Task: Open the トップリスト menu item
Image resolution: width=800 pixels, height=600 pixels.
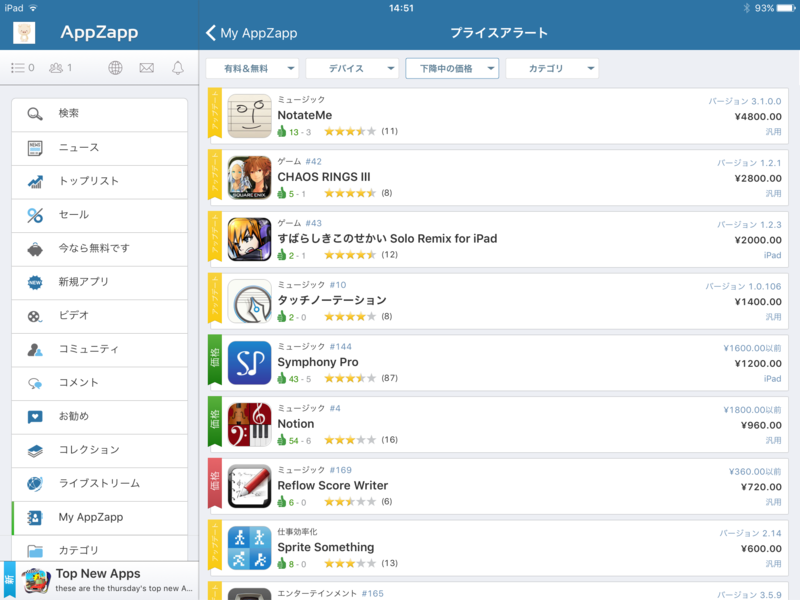Action: click(99, 182)
